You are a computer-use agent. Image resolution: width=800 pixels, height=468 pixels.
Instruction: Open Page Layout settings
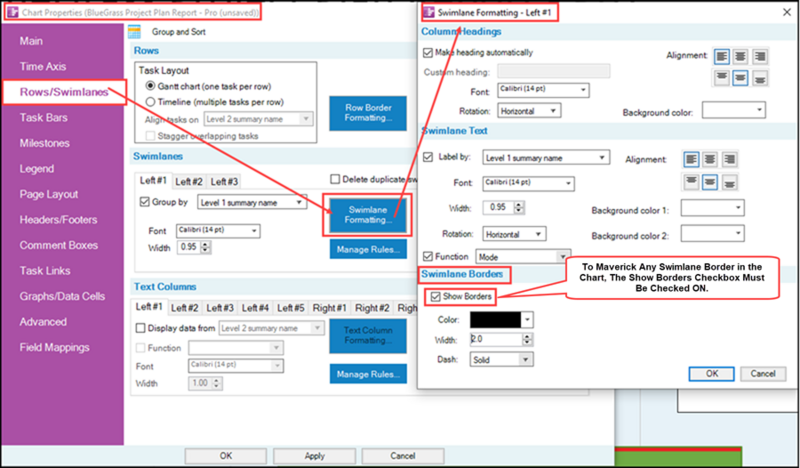49,194
